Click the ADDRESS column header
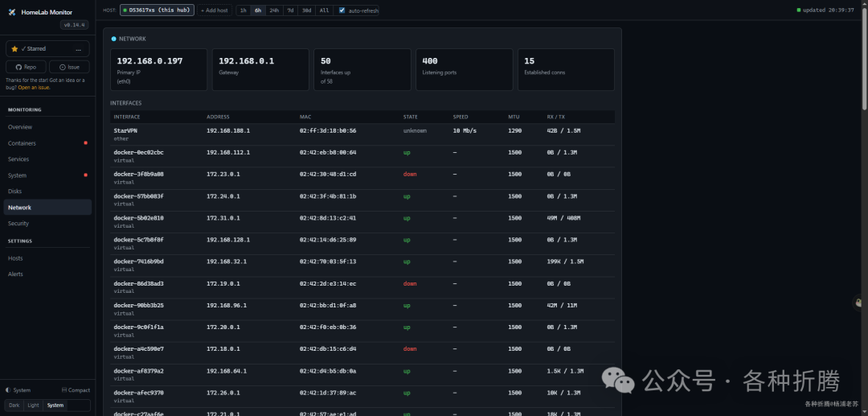Viewport: 868px width, 416px height. 218,117
